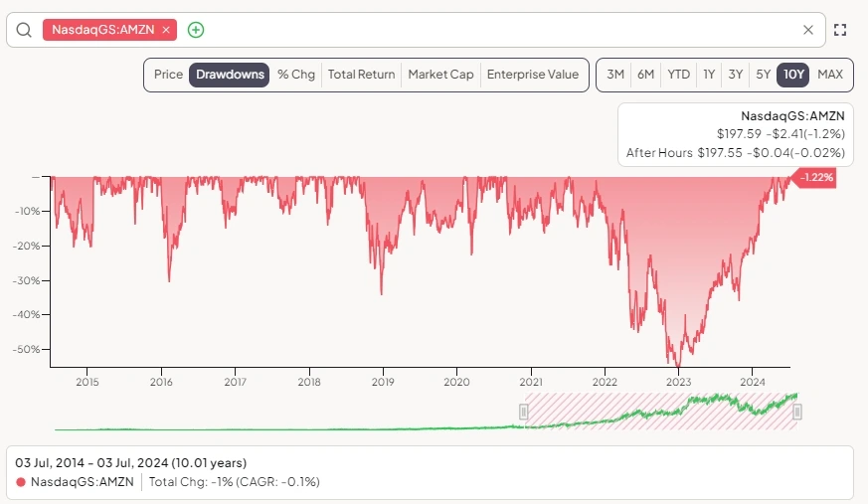
Task: Select the Drawdowns tab
Action: click(x=230, y=75)
